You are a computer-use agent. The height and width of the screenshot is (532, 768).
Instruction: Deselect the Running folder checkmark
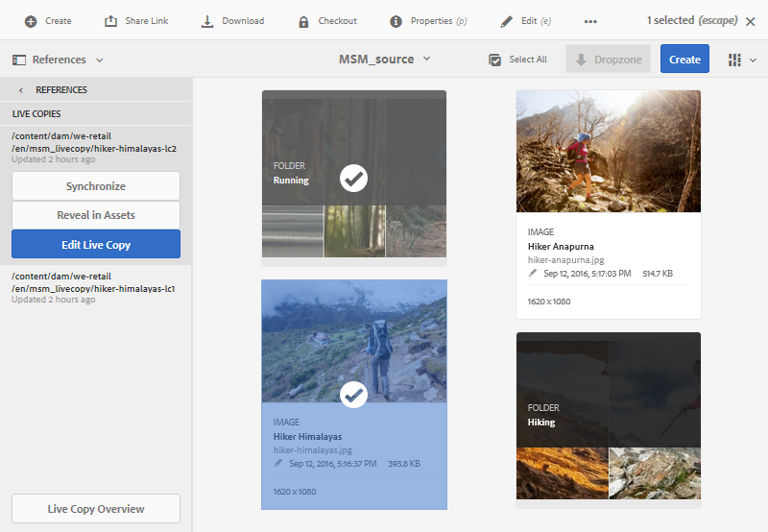(x=354, y=178)
